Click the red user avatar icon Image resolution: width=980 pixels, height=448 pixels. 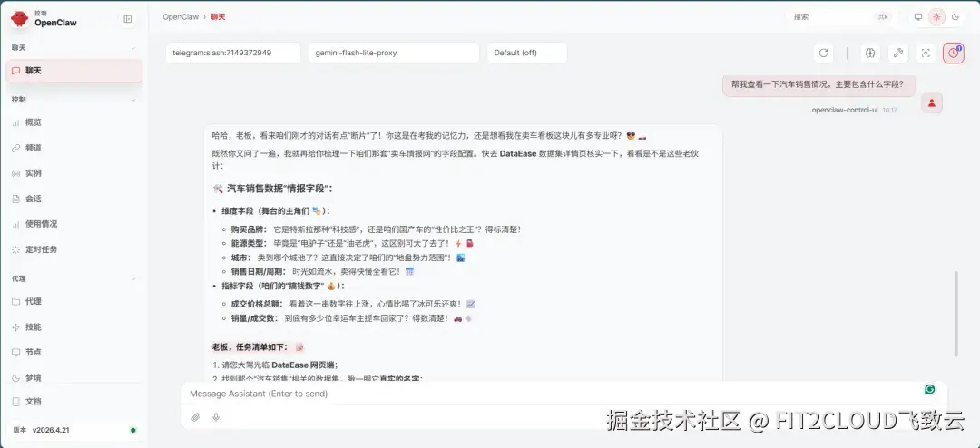(932, 103)
